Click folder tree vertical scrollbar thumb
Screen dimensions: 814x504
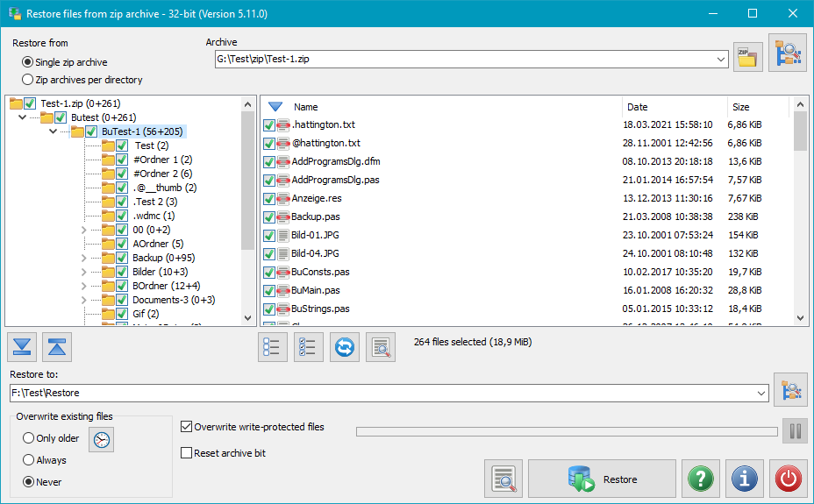[247, 181]
